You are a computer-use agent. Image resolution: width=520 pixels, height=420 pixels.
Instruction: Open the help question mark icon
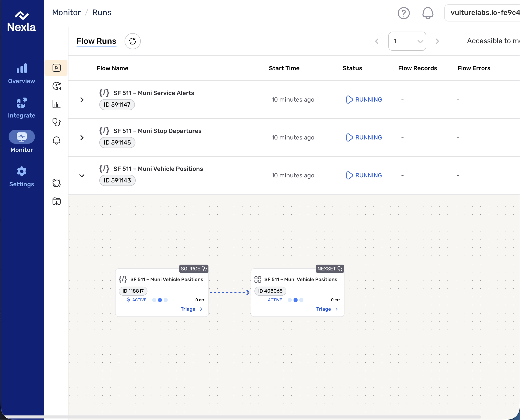[404, 13]
